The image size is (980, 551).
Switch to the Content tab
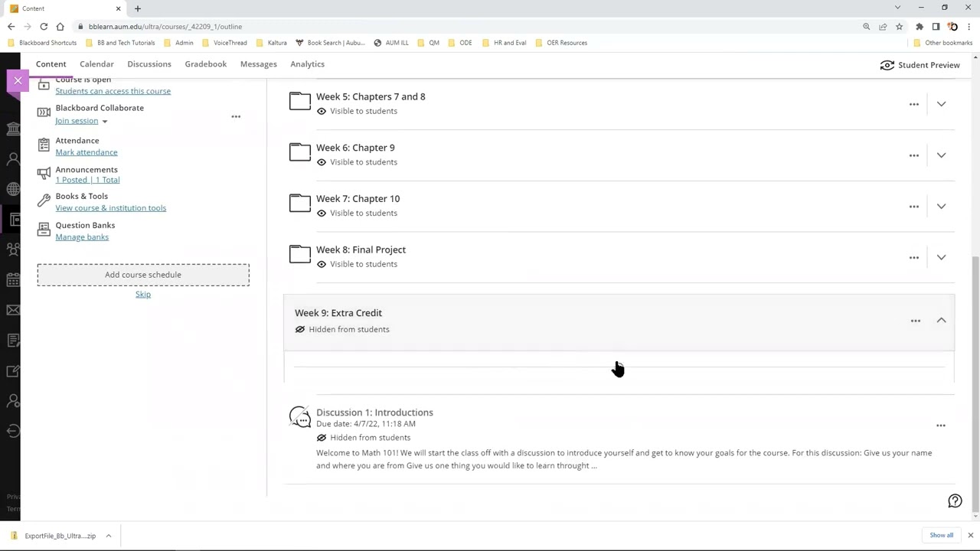click(x=51, y=64)
